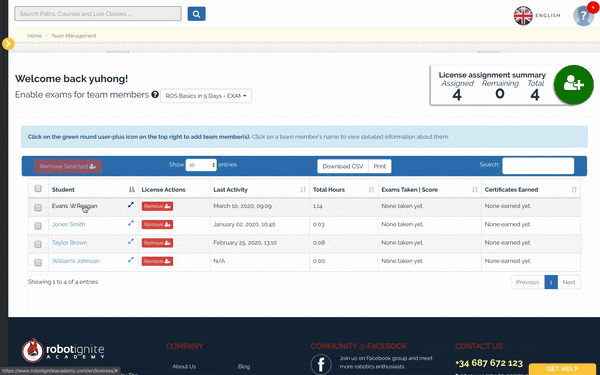This screenshot has width=600, height=375.
Task: Click the blue search magnifier button
Action: [x=196, y=14]
